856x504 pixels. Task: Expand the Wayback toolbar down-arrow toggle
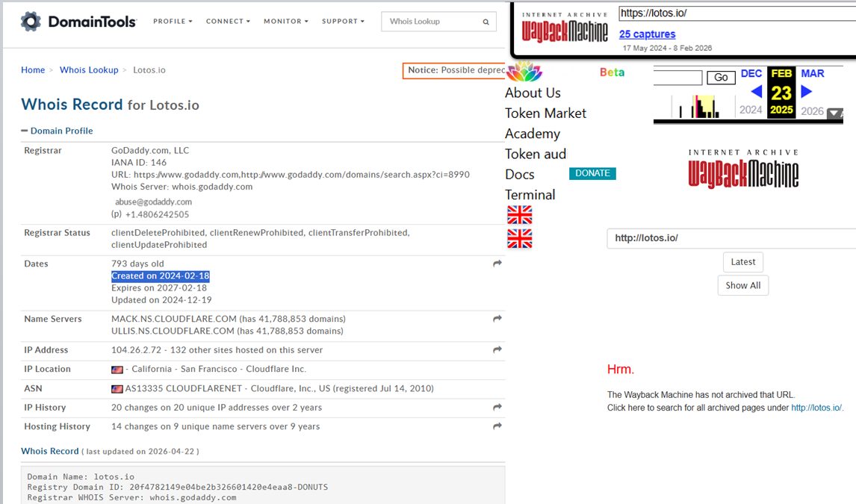point(834,113)
